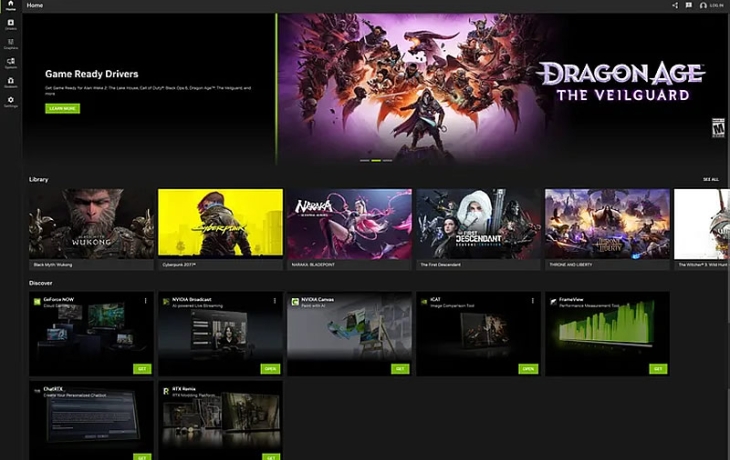The image size is (730, 460).
Task: Click the RTX Remix card title
Action: pos(184,389)
